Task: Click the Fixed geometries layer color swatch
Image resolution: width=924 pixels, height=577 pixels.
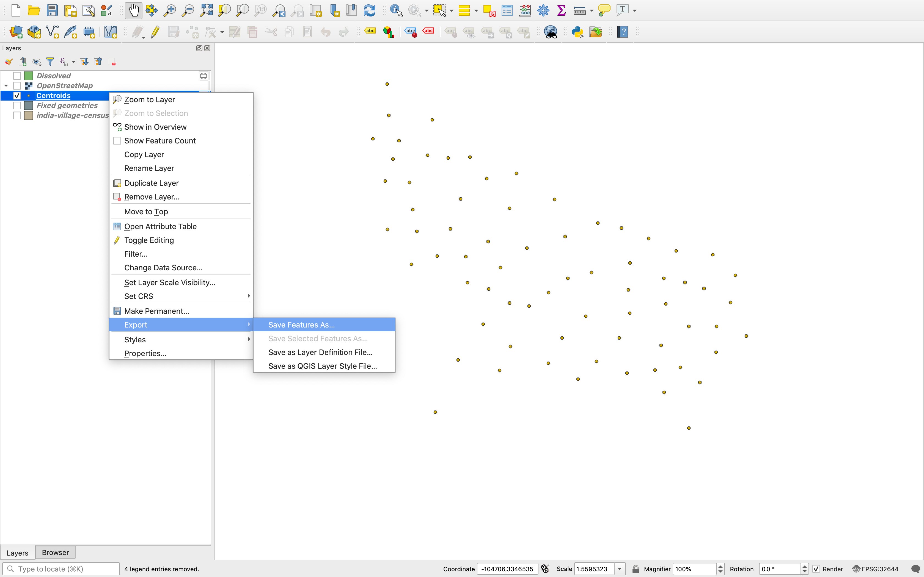Action: (x=29, y=106)
